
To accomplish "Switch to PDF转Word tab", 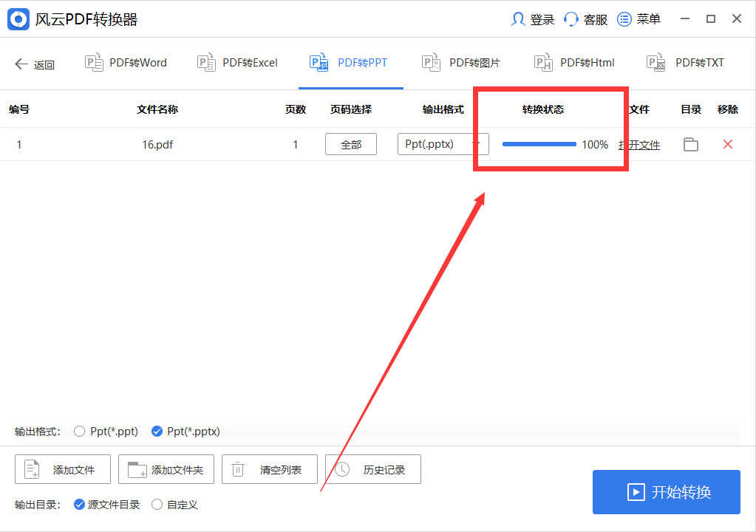I will tap(126, 63).
